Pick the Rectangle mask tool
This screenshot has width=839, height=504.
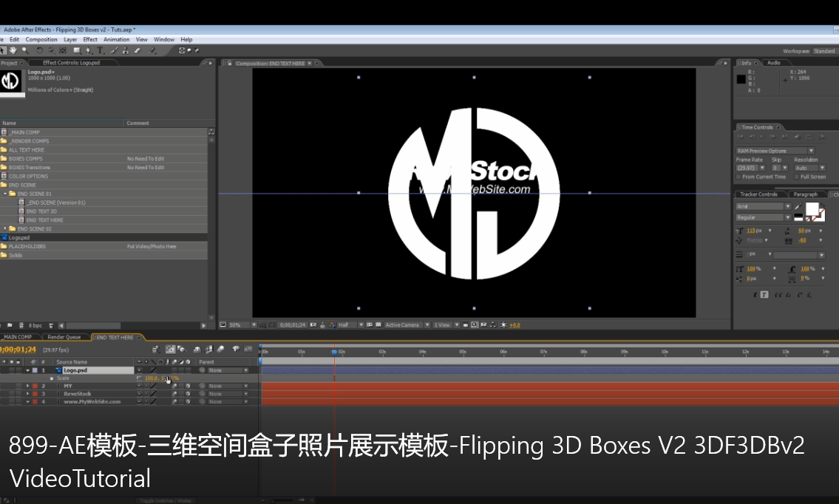pos(77,50)
